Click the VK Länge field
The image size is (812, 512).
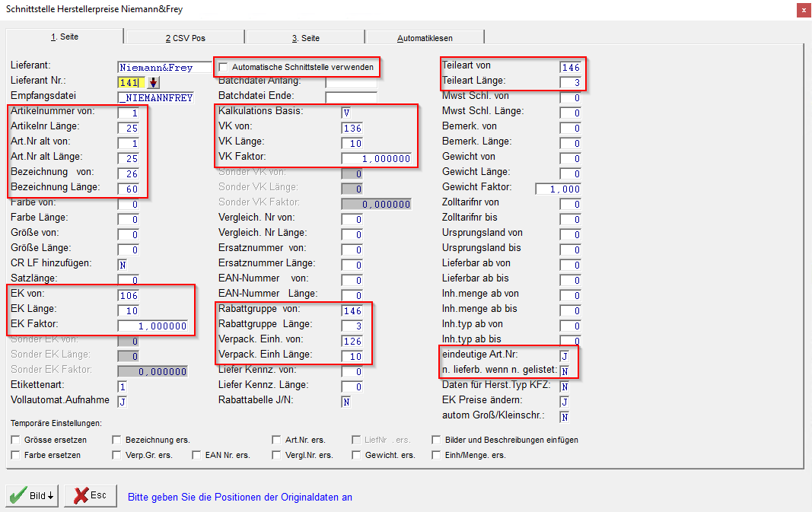coord(352,143)
